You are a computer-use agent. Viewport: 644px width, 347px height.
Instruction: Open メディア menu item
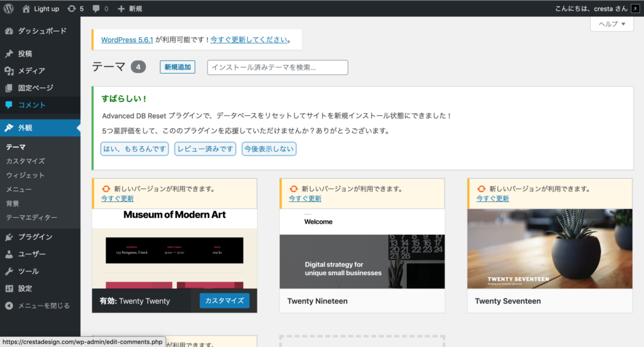pos(40,71)
